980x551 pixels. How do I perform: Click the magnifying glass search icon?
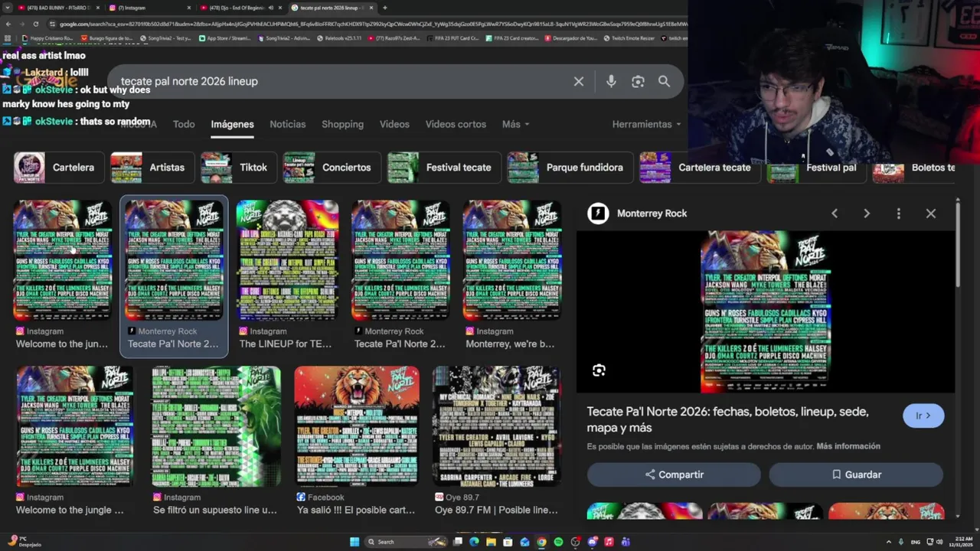pyautogui.click(x=664, y=81)
